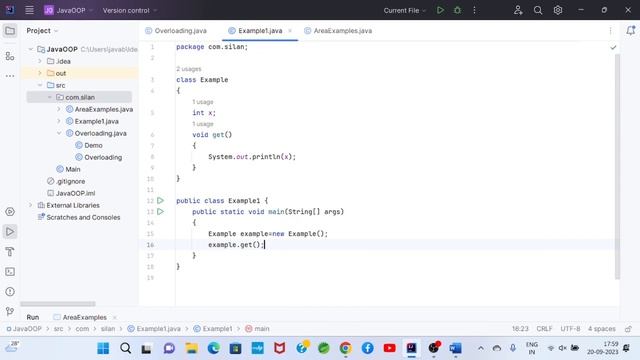Switch to the AreaExamples.java editor tab
Image resolution: width=640 pixels, height=360 pixels.
(338, 31)
